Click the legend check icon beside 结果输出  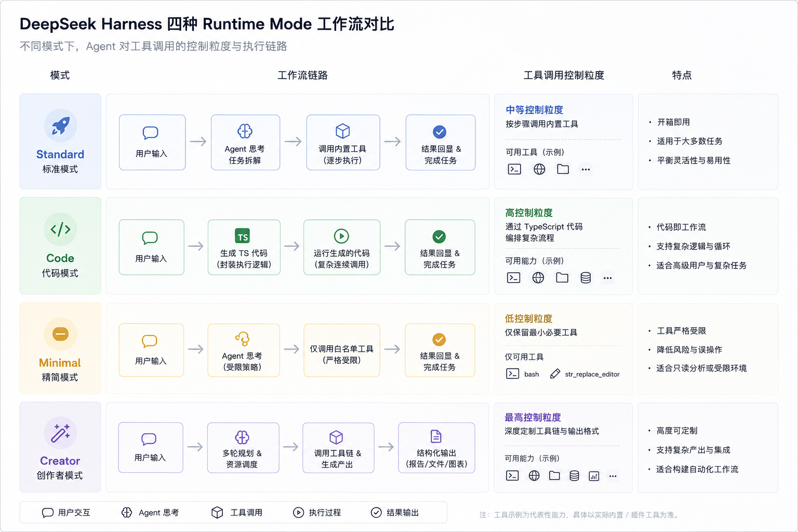click(x=376, y=512)
